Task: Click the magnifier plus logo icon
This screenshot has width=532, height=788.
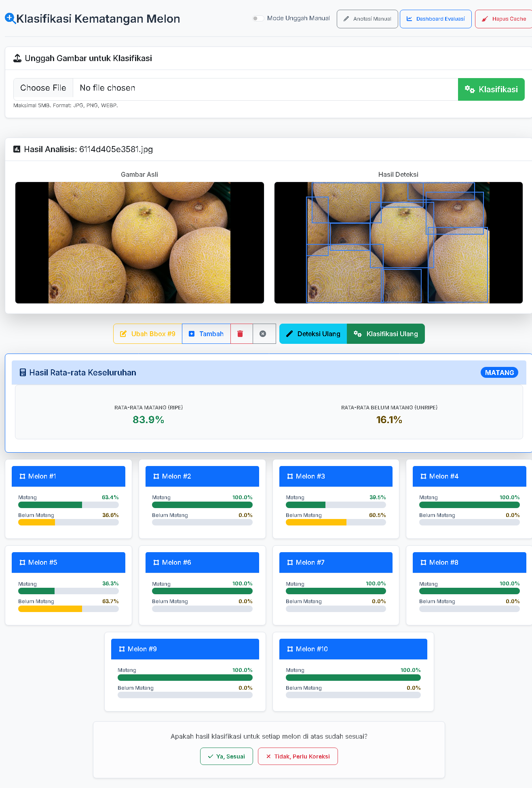Action: (x=10, y=19)
